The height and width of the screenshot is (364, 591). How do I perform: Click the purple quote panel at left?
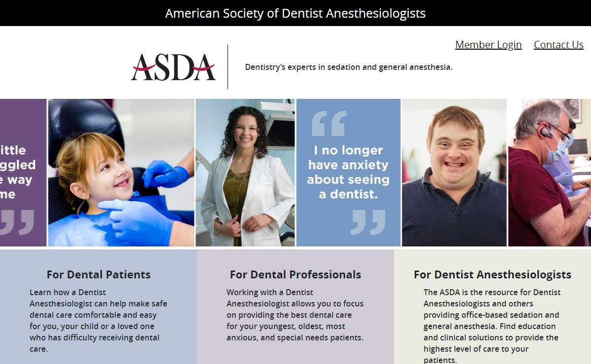[x=23, y=173]
